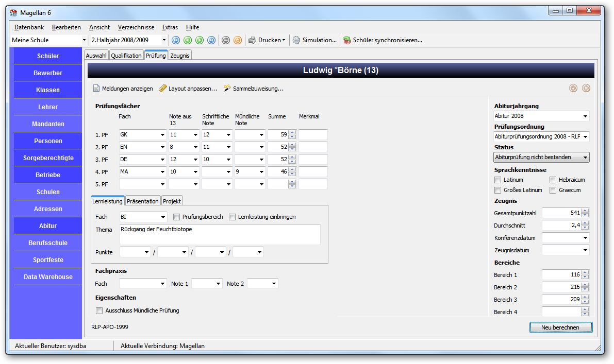Click Thema text field Rückgang der Feuchtbiotope
This screenshot has width=614, height=364.
[x=220, y=234]
